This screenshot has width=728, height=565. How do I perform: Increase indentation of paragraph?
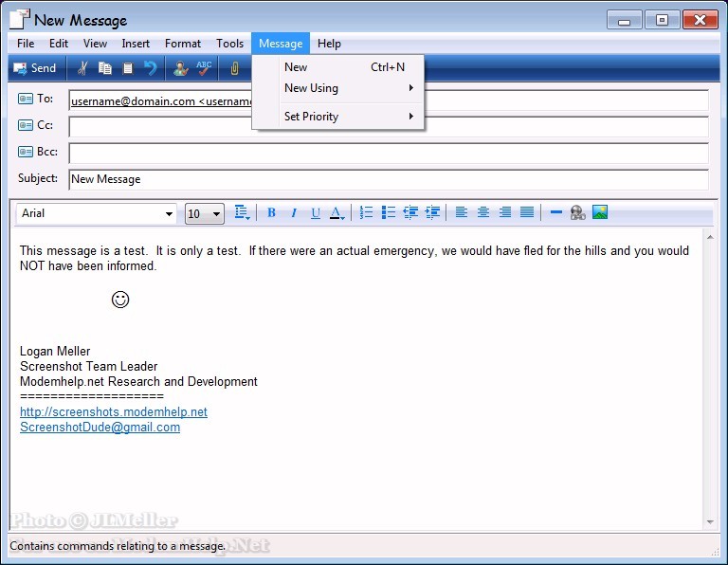(432, 212)
